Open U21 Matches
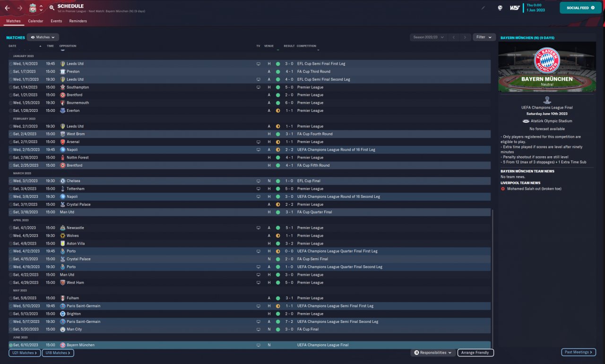Image resolution: width=605 pixels, height=364 pixels. [25, 353]
